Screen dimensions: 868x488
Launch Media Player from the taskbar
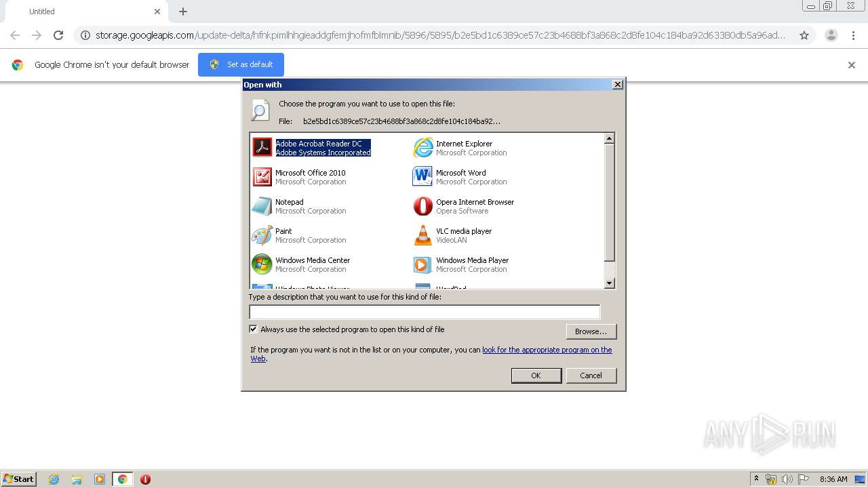[100, 479]
